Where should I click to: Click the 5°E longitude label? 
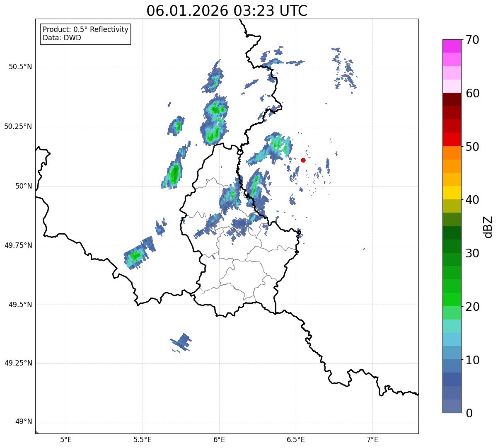tap(66, 440)
